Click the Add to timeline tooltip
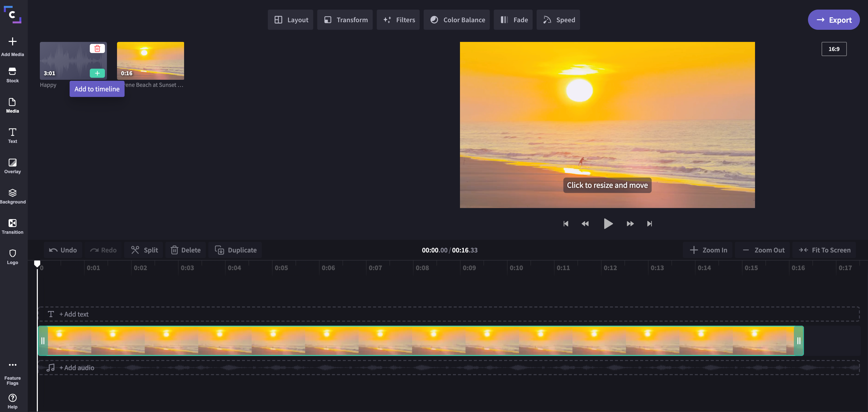The image size is (868, 412). (97, 89)
